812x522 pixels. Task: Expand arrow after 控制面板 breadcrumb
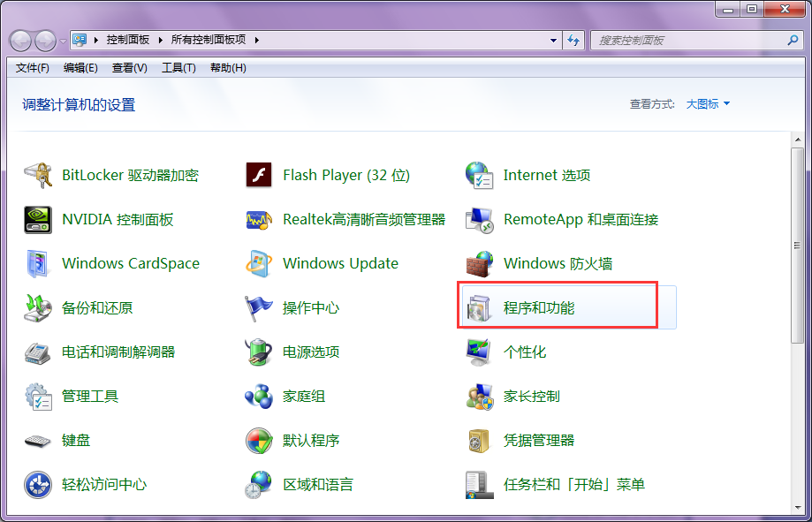click(160, 40)
